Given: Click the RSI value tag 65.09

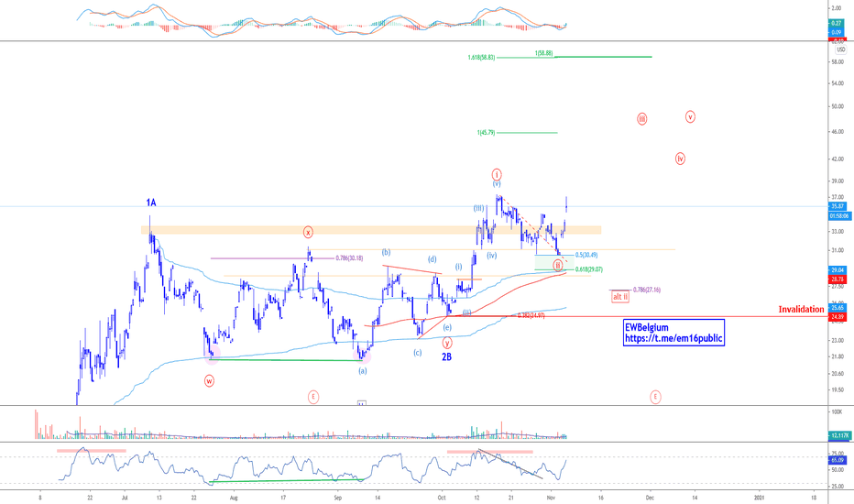Looking at the screenshot, I should coord(837,460).
